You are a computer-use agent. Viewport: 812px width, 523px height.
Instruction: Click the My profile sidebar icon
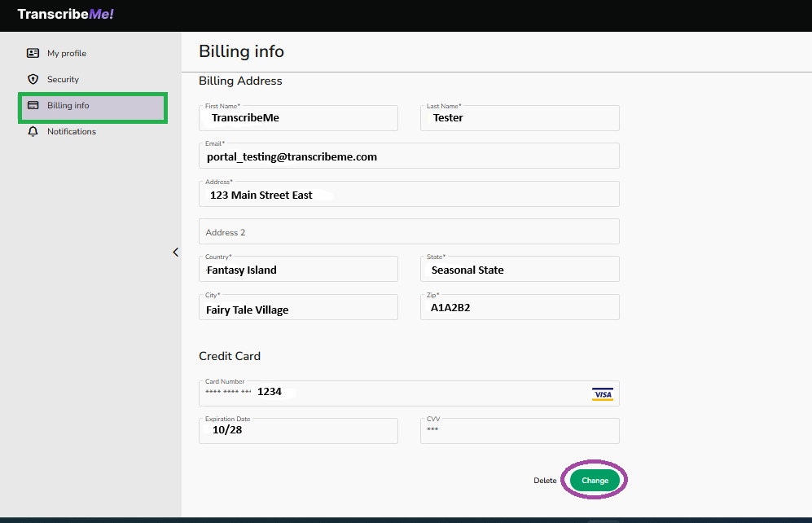point(32,53)
